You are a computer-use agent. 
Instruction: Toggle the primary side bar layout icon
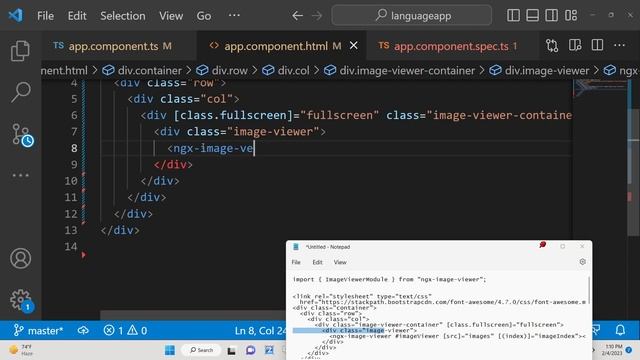[513, 16]
